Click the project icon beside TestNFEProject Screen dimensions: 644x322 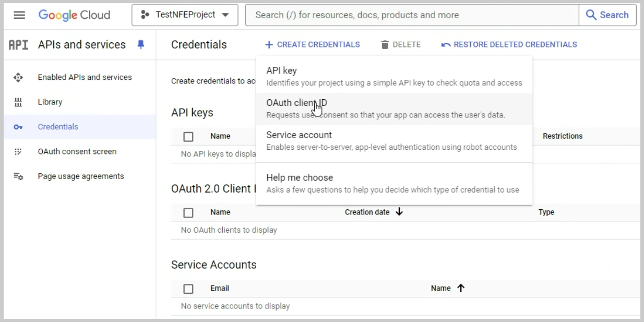(145, 15)
